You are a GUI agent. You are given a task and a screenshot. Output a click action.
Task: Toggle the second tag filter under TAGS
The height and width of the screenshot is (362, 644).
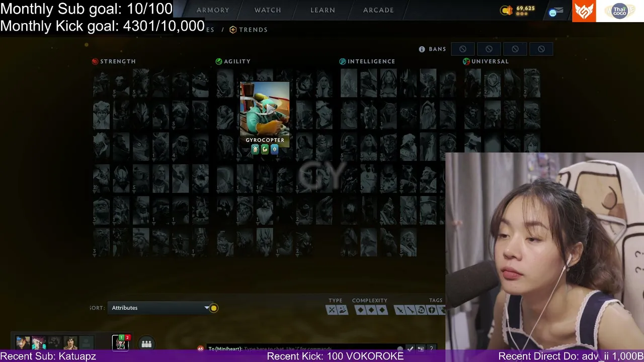(411, 310)
